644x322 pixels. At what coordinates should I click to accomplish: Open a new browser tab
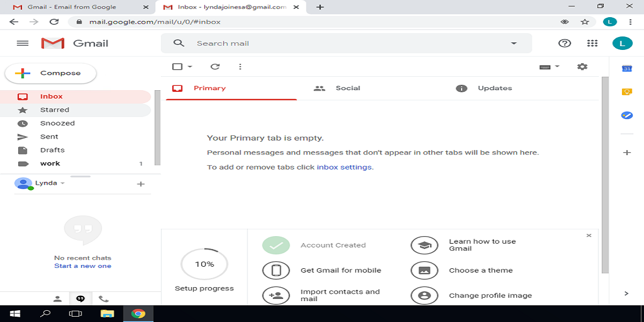320,7
